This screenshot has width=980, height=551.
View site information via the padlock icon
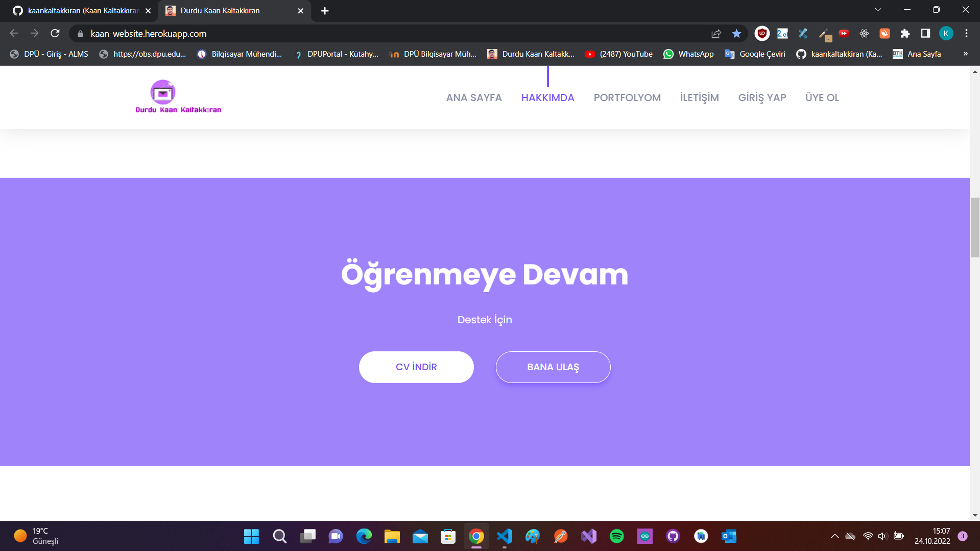click(x=80, y=34)
